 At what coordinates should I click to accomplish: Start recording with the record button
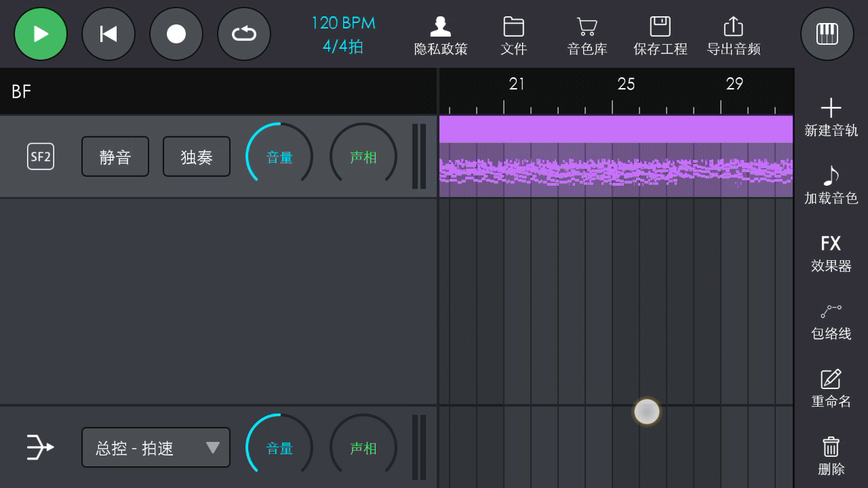point(176,34)
